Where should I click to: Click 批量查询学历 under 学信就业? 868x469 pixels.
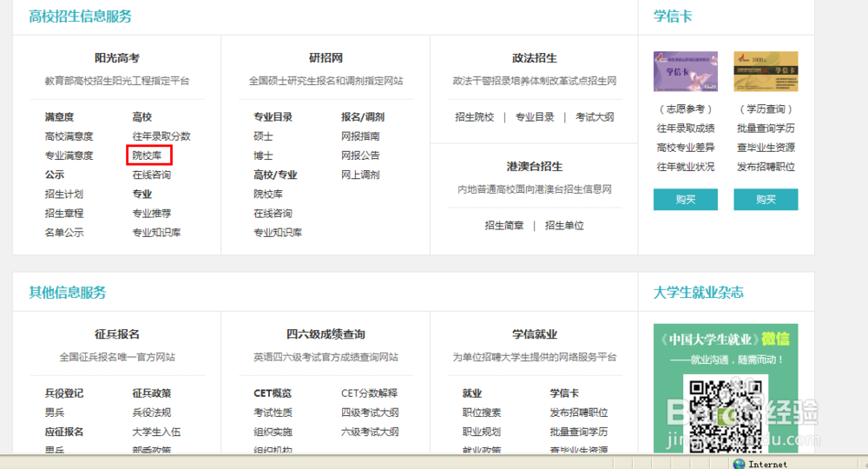pos(578,432)
